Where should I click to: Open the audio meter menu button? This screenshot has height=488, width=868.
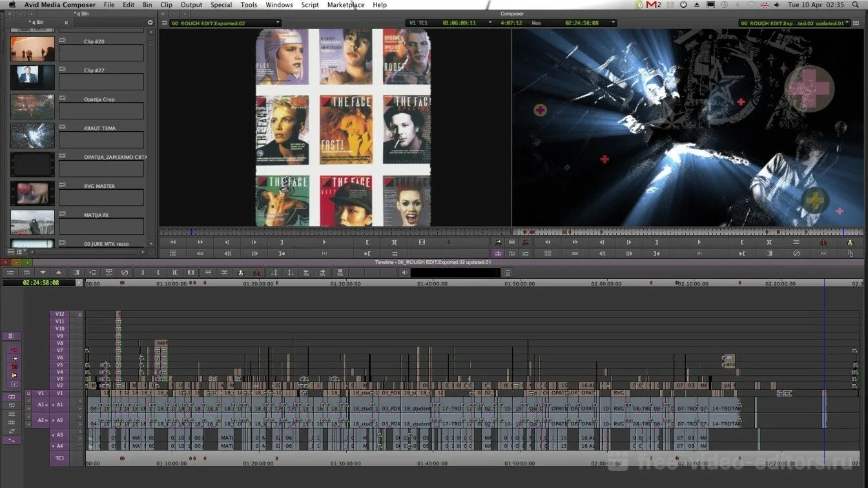click(x=508, y=272)
